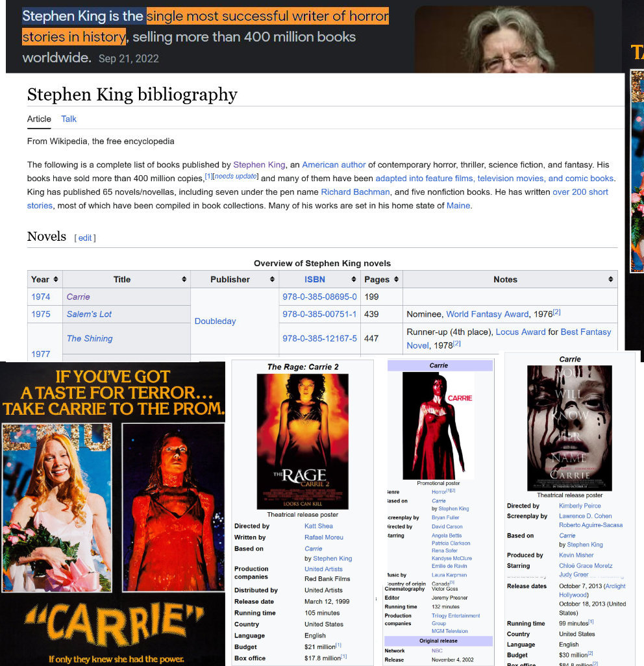Click the Sep 21, 2022 date text
The image size is (644, 666).
pyautogui.click(x=129, y=58)
